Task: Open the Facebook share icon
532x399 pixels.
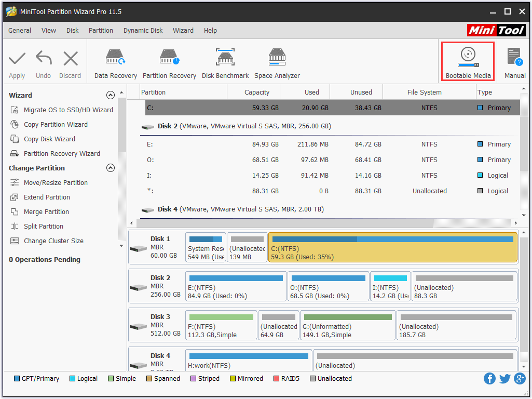Action: pos(489,378)
